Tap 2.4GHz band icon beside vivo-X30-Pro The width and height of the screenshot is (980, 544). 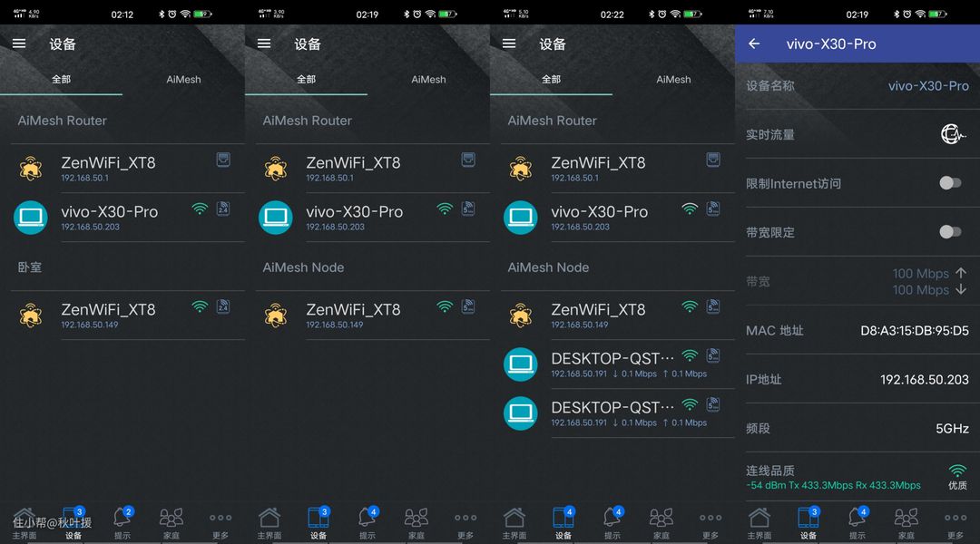pos(223,209)
